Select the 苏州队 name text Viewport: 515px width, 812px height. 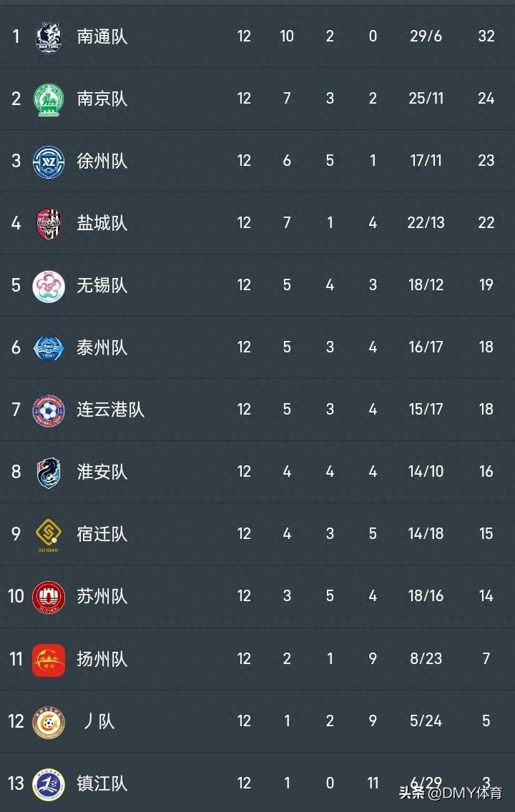click(102, 596)
